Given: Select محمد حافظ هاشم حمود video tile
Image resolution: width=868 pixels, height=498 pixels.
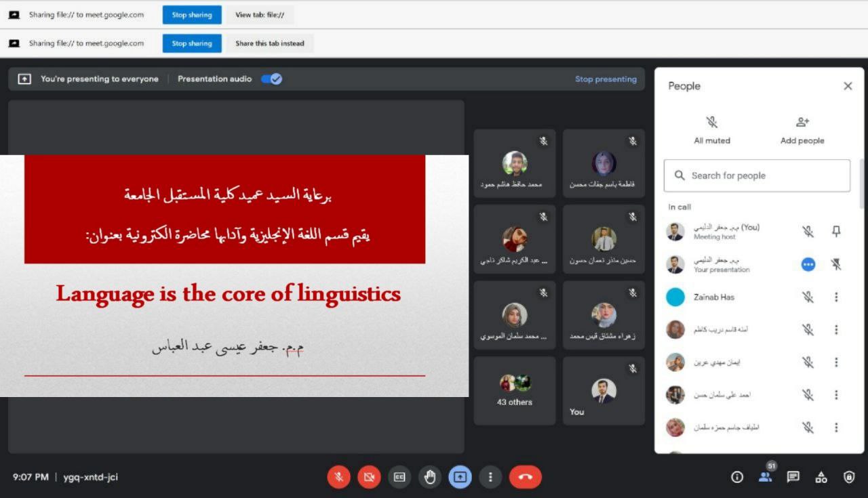Looking at the screenshot, I should pyautogui.click(x=515, y=163).
